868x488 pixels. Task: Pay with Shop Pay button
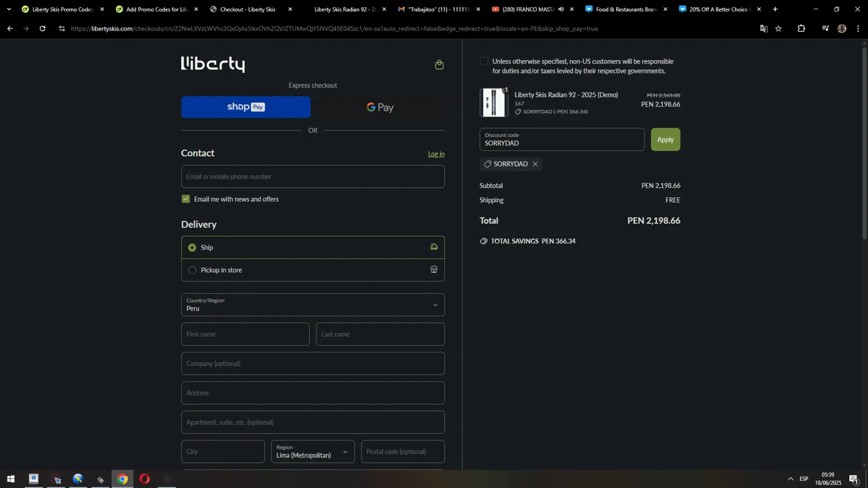tap(246, 107)
